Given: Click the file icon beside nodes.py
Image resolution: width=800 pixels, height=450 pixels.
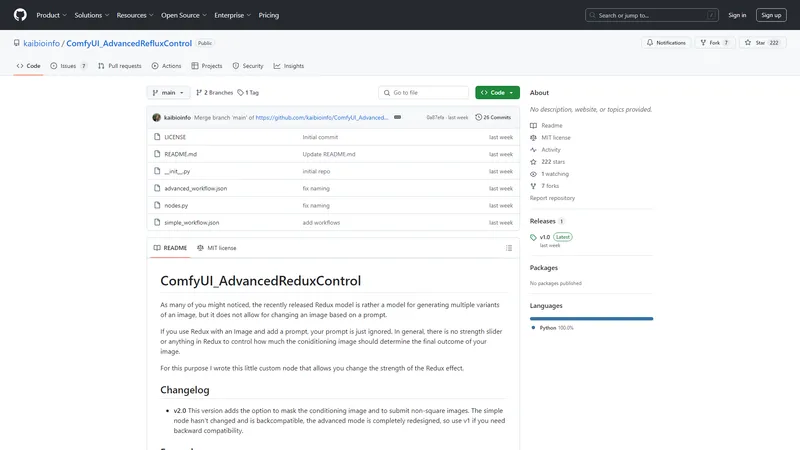Looking at the screenshot, I should [157, 205].
